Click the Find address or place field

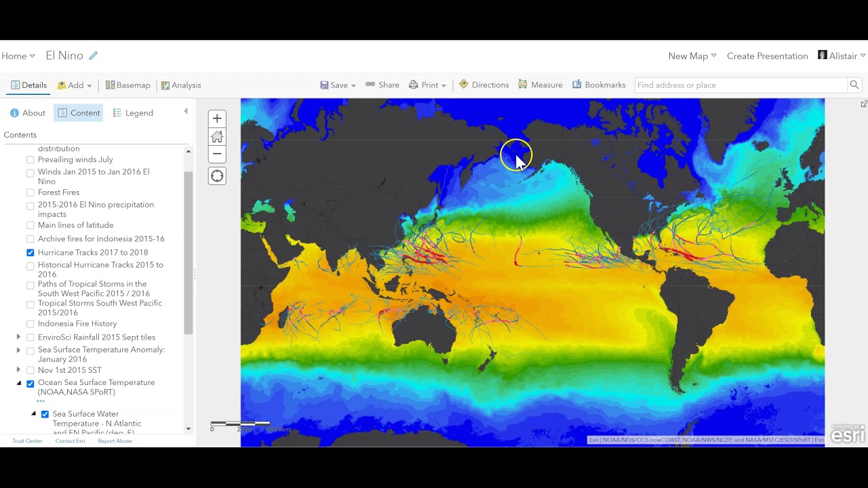(742, 85)
